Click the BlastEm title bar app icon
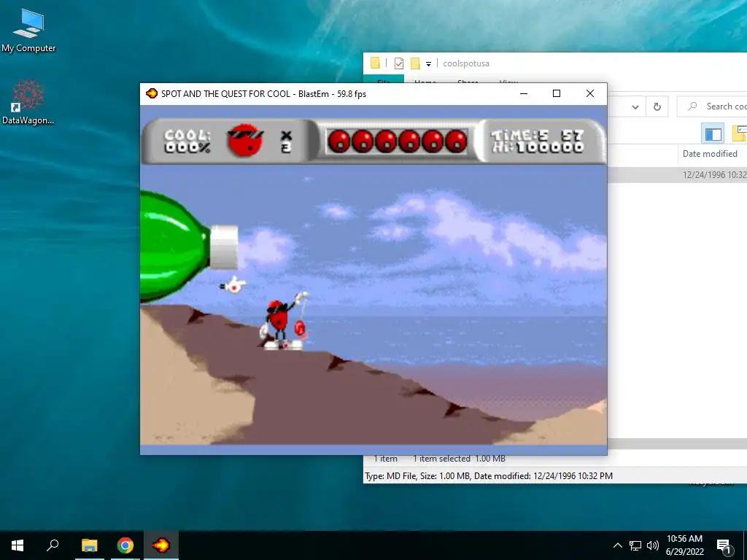The image size is (747, 560). tap(152, 93)
